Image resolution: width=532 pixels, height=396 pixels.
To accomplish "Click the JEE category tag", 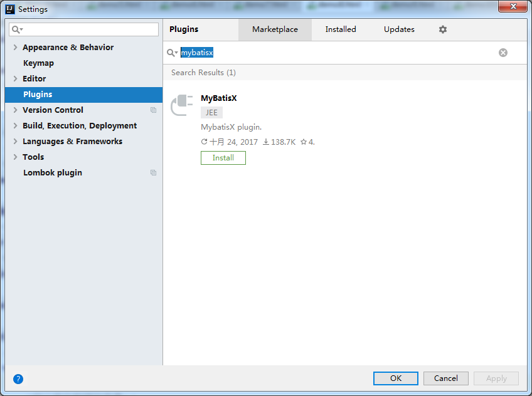I will (x=211, y=112).
